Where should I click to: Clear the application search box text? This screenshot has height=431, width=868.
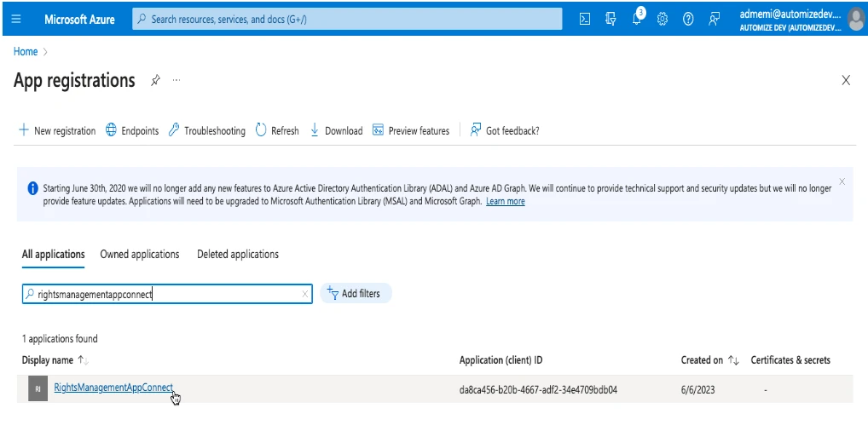304,294
